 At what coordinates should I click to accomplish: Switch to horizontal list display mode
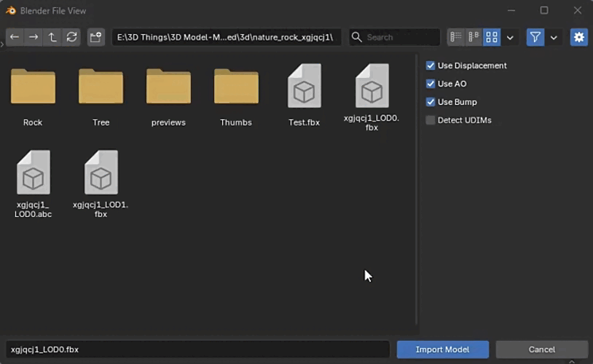point(474,37)
